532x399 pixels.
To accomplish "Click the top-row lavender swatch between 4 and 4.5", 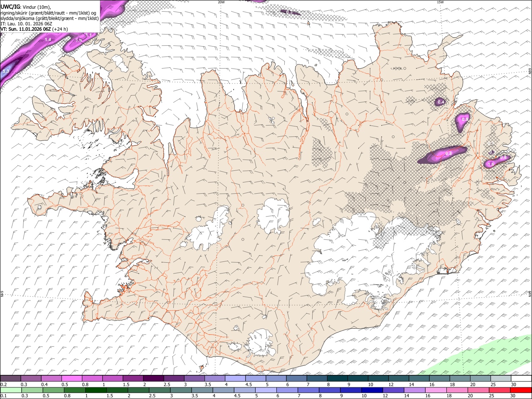I will pos(235,379).
